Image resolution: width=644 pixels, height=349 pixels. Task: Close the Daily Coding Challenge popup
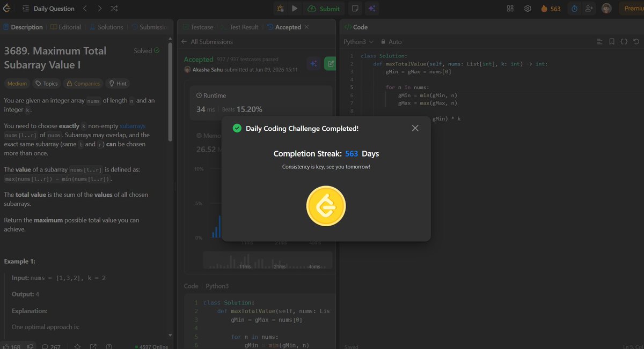pyautogui.click(x=415, y=128)
